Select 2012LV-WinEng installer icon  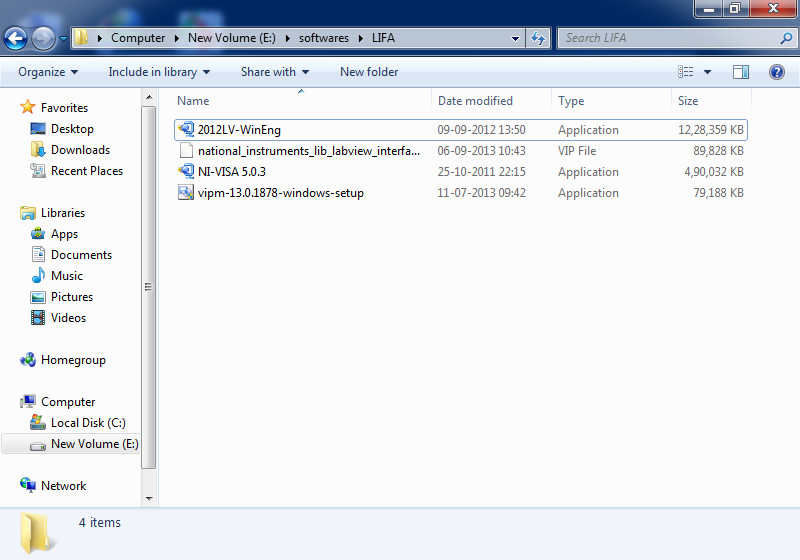click(186, 130)
